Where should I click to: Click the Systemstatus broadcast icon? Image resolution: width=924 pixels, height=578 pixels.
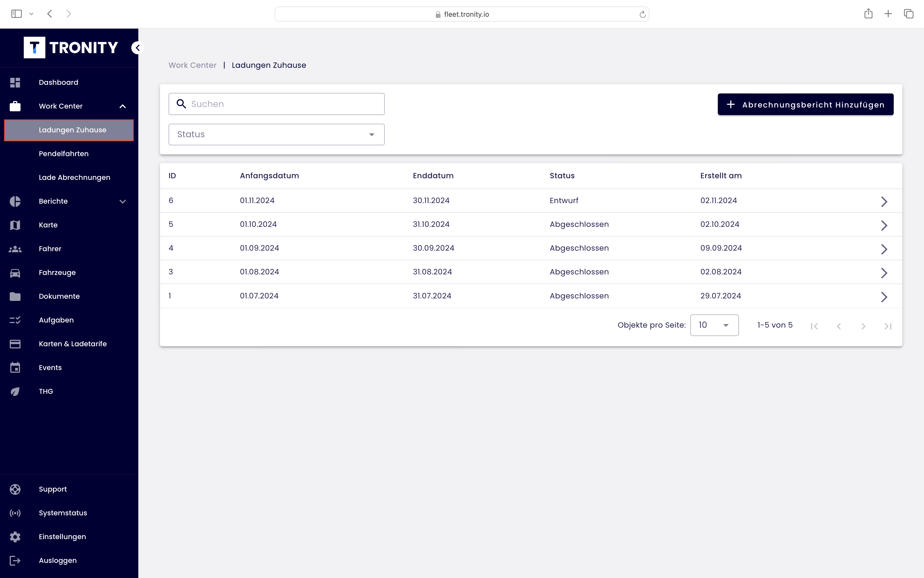click(x=15, y=513)
